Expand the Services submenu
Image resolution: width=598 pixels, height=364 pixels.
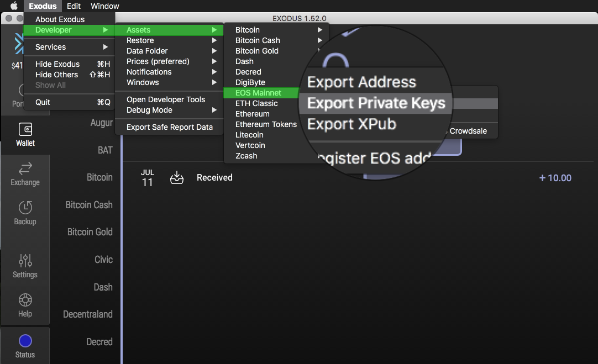click(x=69, y=47)
